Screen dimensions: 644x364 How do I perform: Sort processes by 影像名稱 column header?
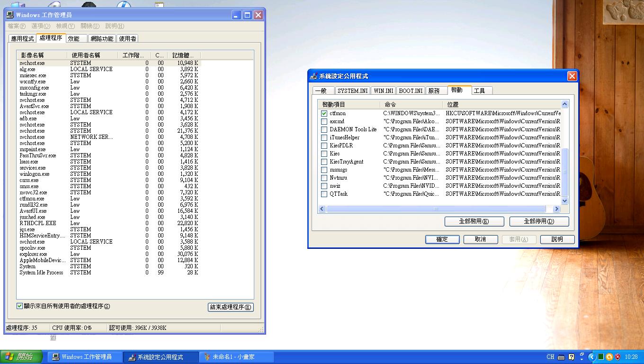click(42, 55)
